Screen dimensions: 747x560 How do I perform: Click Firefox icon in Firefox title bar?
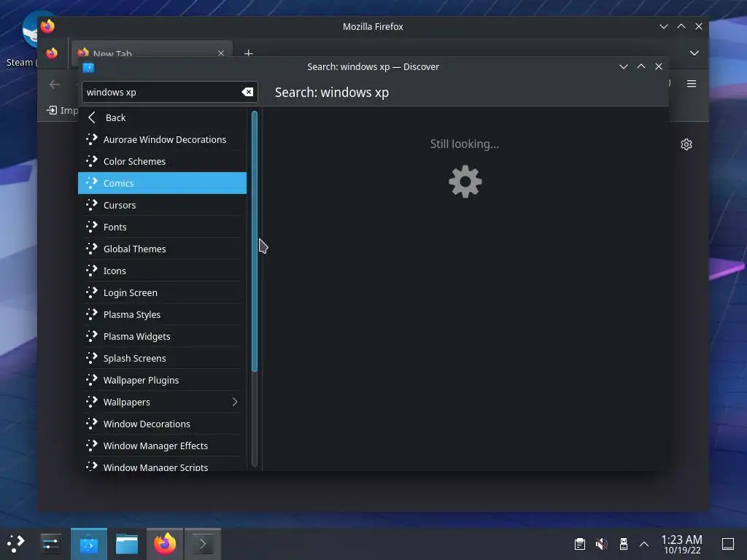coord(47,26)
